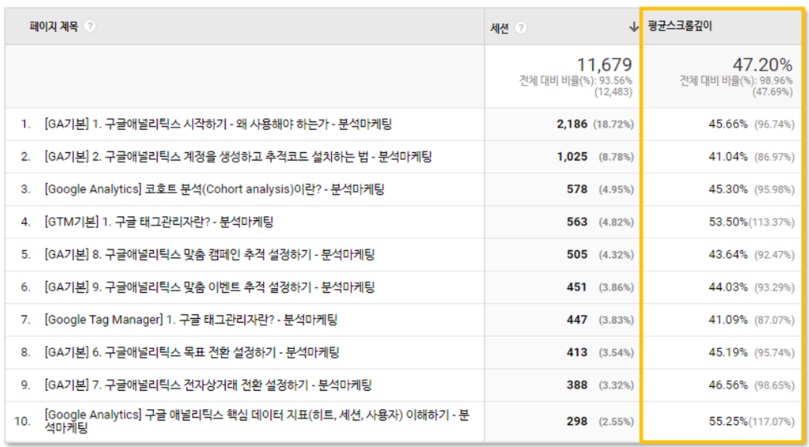The height and width of the screenshot is (447, 809).
Task: Click sessions value 578 in row 3
Action: click(577, 189)
